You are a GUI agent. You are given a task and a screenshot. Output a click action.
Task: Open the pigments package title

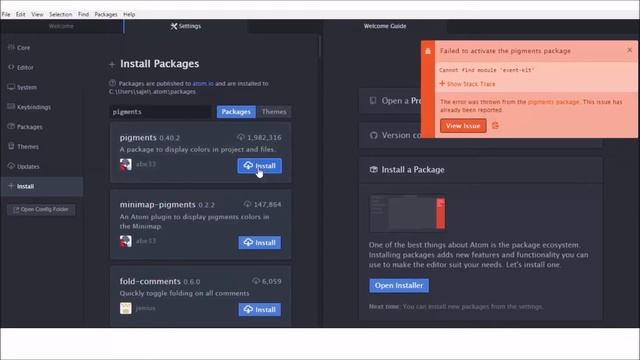point(138,138)
